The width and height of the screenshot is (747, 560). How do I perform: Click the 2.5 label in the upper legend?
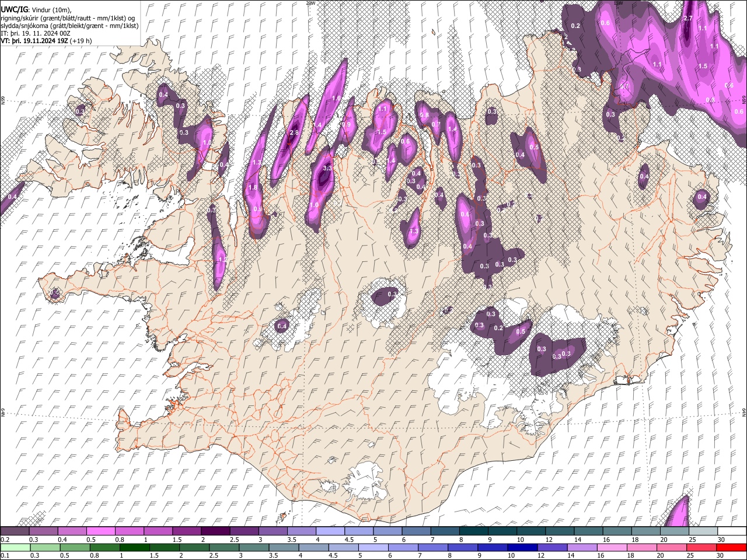tap(234, 540)
